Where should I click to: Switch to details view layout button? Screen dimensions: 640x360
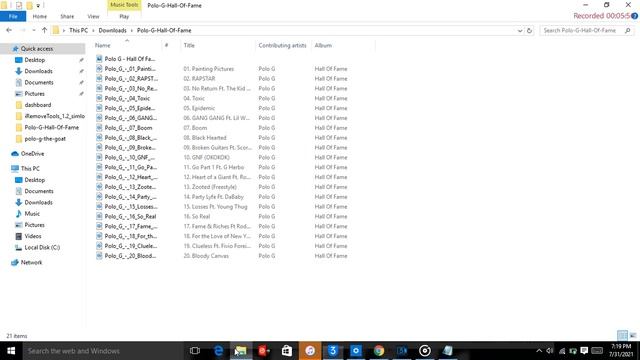[x=622, y=336]
